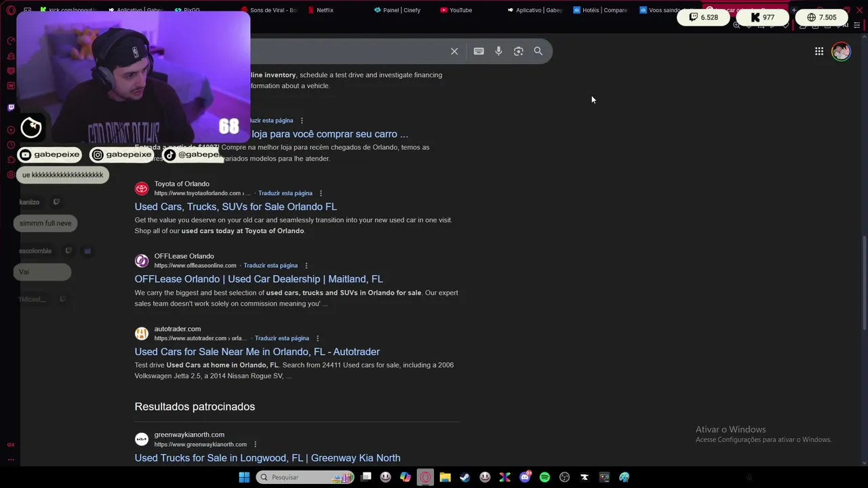The height and width of the screenshot is (488, 868).
Task: Open the Opera menu logo at the window corner
Action: click(x=11, y=10)
